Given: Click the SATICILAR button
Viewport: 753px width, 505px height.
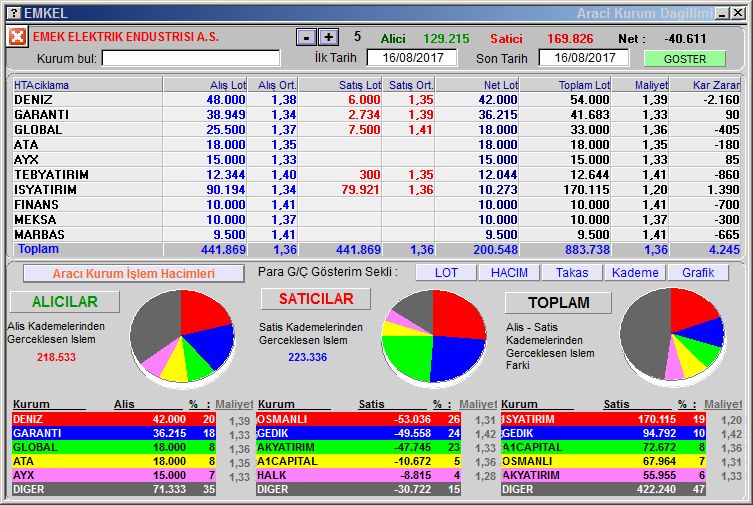Looking at the screenshot, I should pos(316,299).
